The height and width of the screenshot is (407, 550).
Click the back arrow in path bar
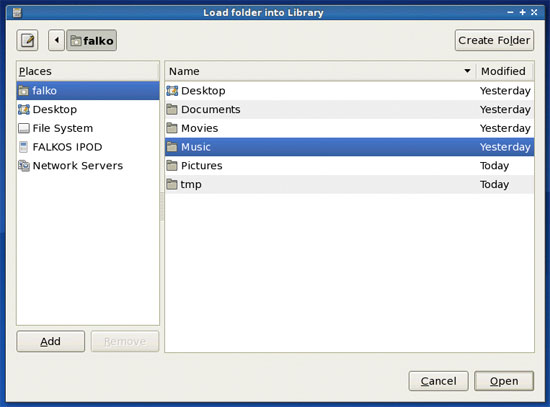(x=56, y=40)
